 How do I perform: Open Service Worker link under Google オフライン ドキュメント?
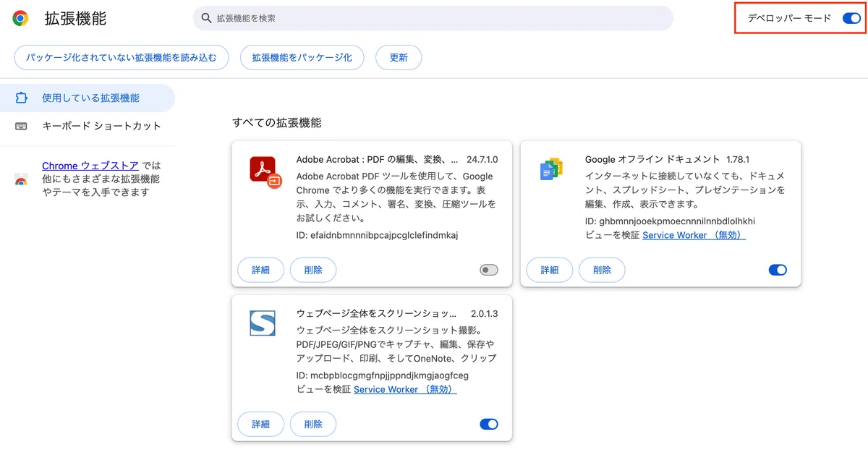[x=694, y=235]
